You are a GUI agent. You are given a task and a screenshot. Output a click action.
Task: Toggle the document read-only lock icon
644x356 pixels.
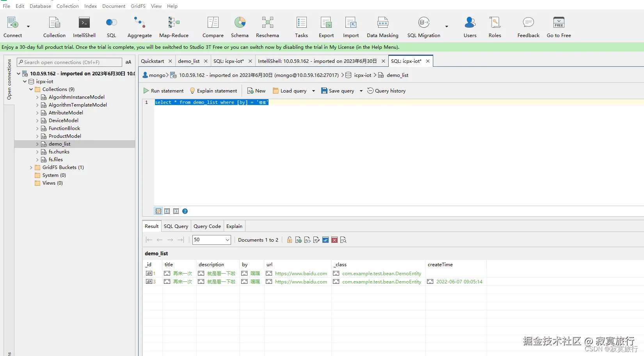pos(290,240)
